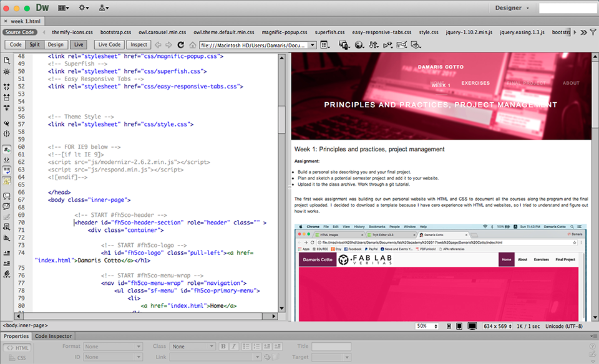The image size is (599, 364).
Task: Toggle Line Numbers icon
Action: click(x=7, y=149)
